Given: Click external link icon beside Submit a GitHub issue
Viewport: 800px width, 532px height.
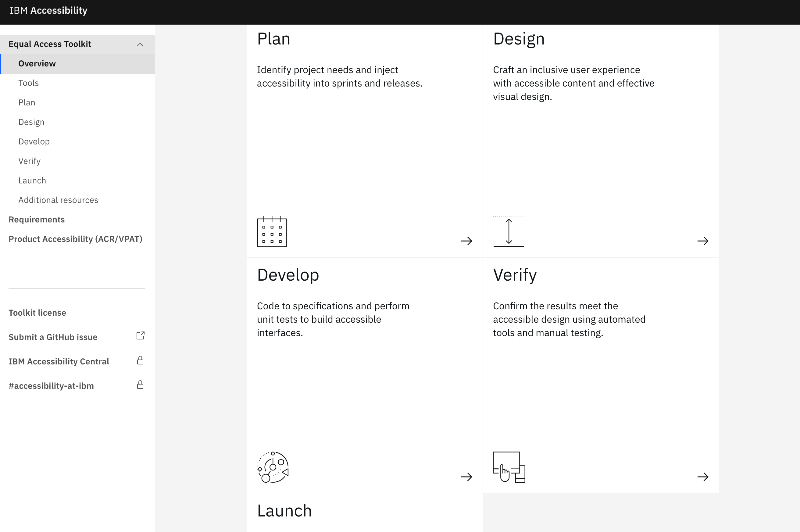Looking at the screenshot, I should [141, 335].
